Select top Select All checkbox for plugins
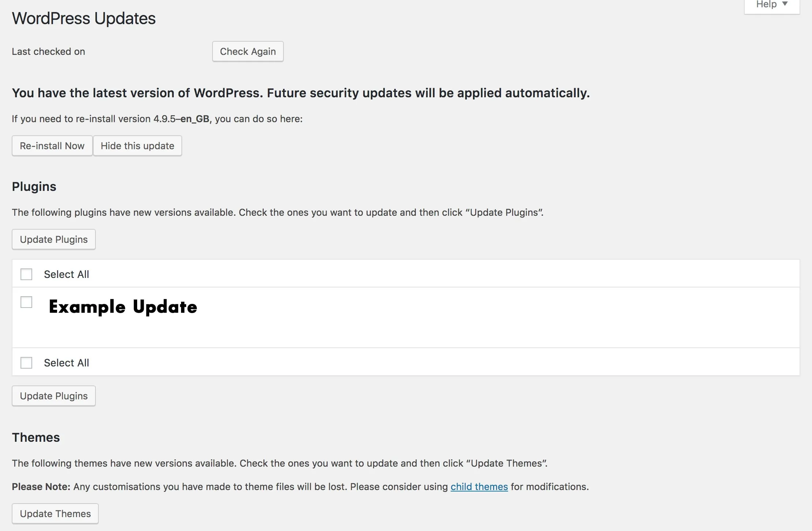812x531 pixels. (x=26, y=274)
